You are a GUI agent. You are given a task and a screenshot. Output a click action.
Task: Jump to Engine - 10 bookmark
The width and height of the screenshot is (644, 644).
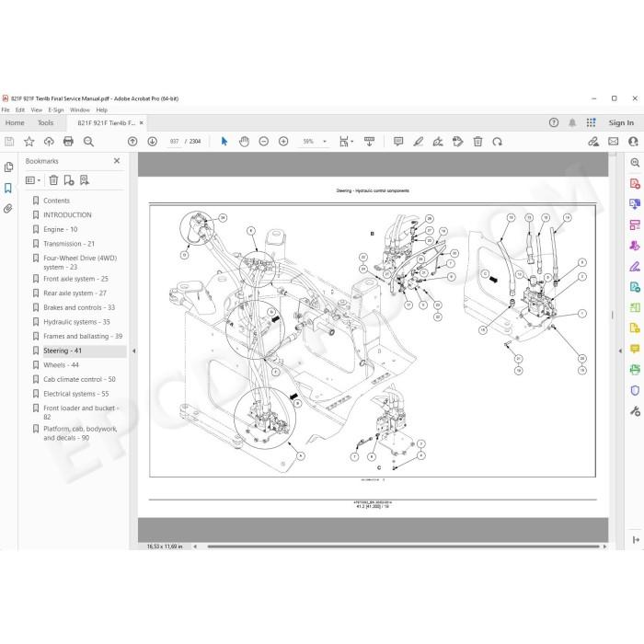click(61, 229)
